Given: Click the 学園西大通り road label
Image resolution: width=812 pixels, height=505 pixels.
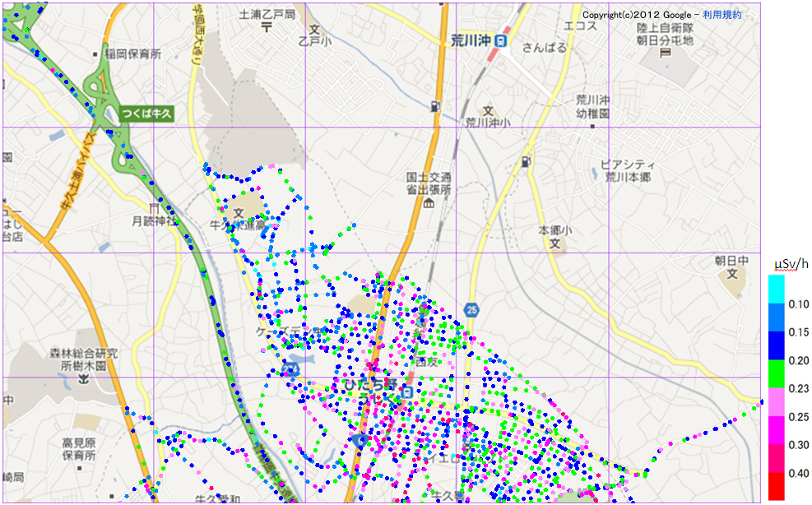Looking at the screenshot, I should click(x=197, y=35).
